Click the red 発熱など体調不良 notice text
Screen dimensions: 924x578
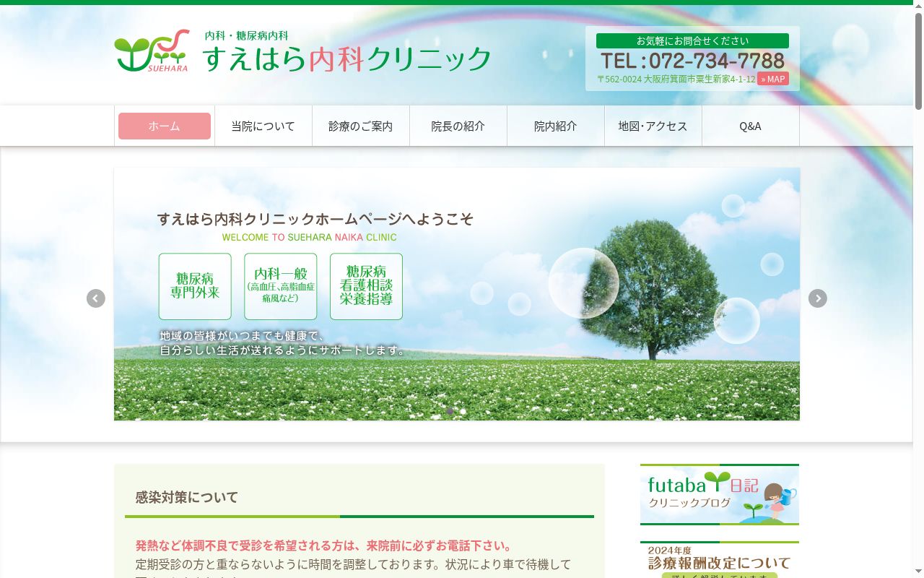325,545
